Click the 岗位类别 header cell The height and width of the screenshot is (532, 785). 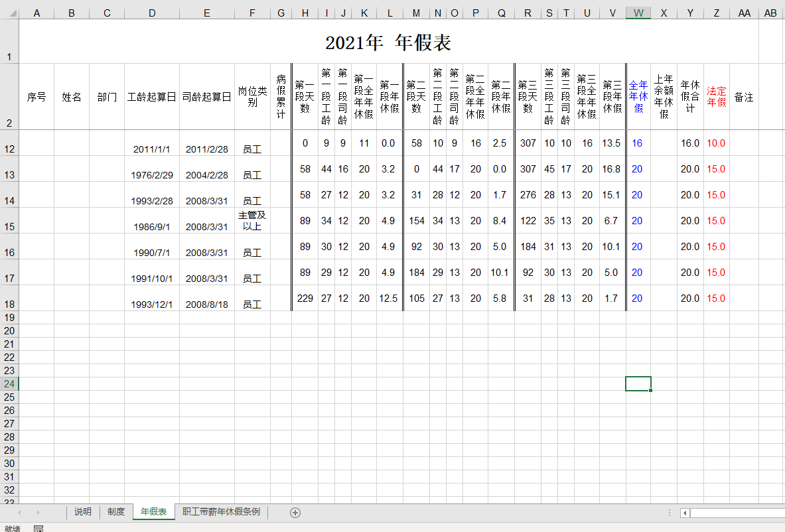252,97
